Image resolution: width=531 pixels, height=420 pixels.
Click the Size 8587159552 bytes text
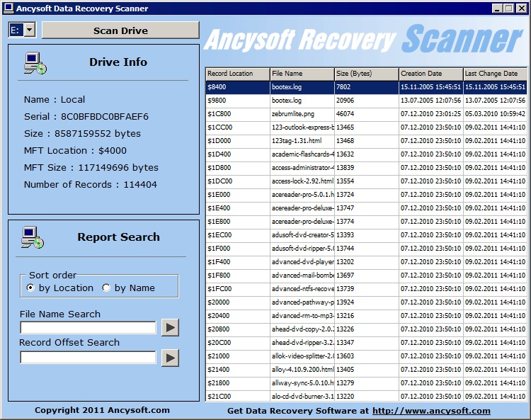(82, 134)
